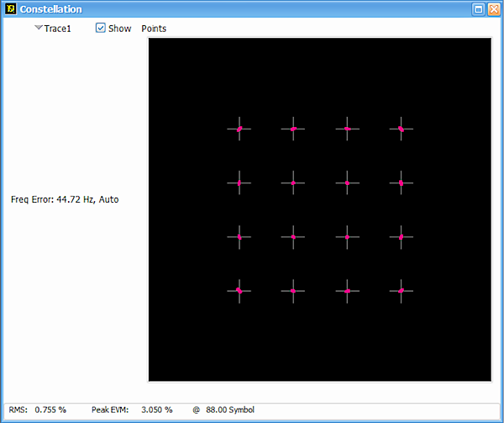Select the top-right constellation point

click(x=401, y=129)
